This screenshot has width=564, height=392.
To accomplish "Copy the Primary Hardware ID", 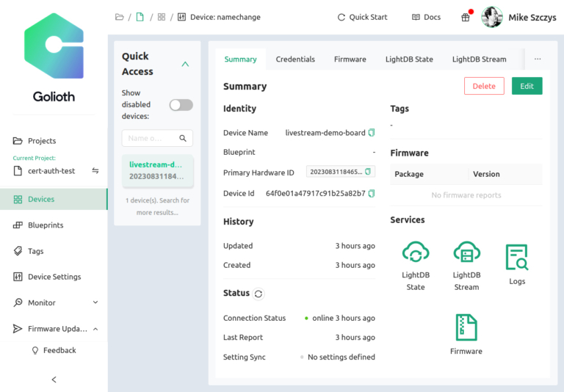I will click(x=368, y=172).
